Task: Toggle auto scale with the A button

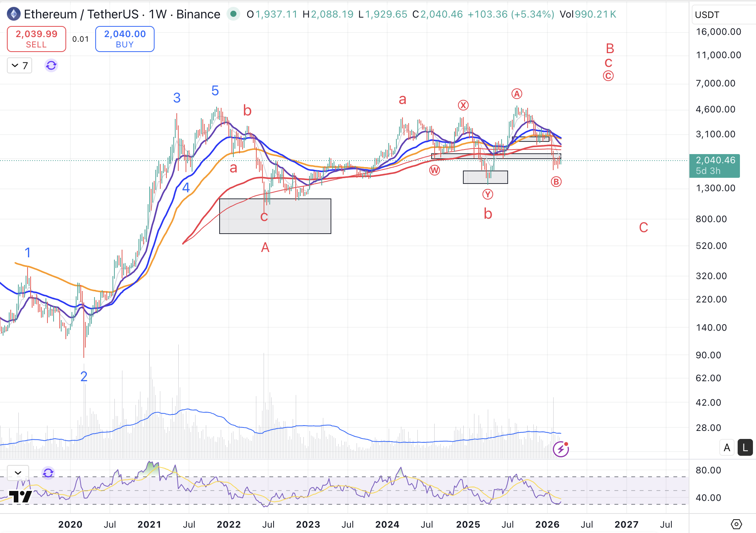Action: 727,448
